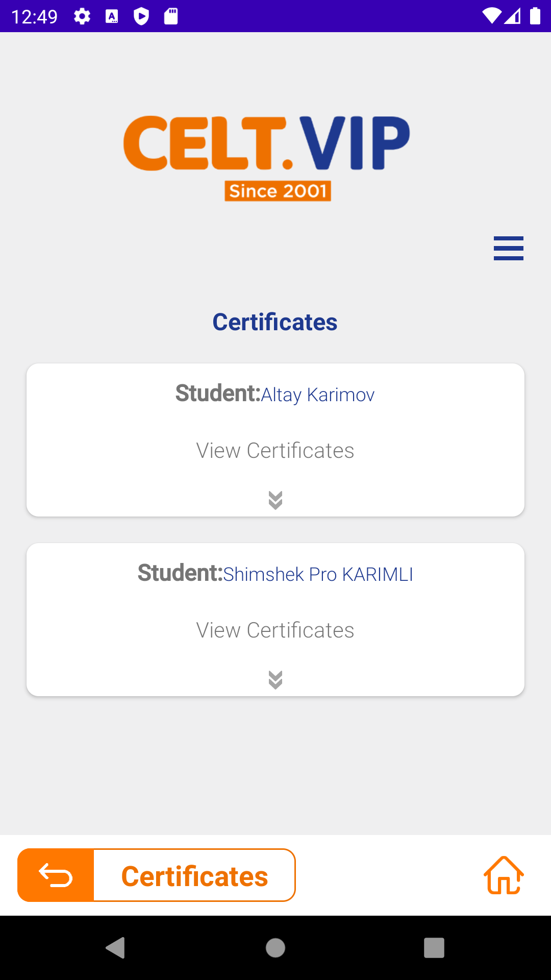Expand Shimshek Pro KARIMLI's certificates chevron
This screenshot has width=551, height=980.
click(275, 680)
